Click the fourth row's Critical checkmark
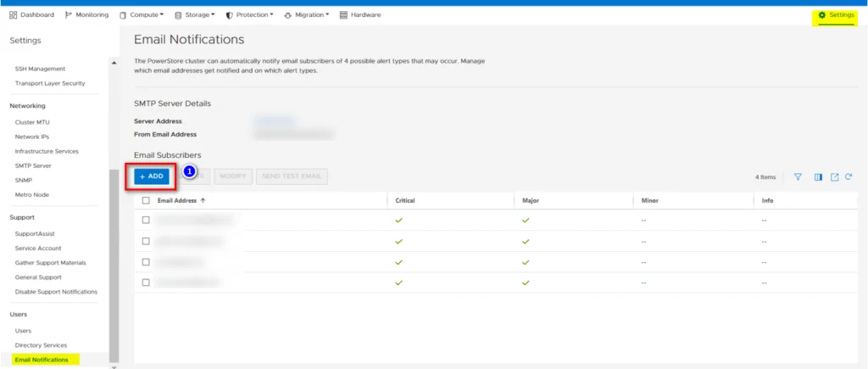The height and width of the screenshot is (369, 868). (x=398, y=282)
